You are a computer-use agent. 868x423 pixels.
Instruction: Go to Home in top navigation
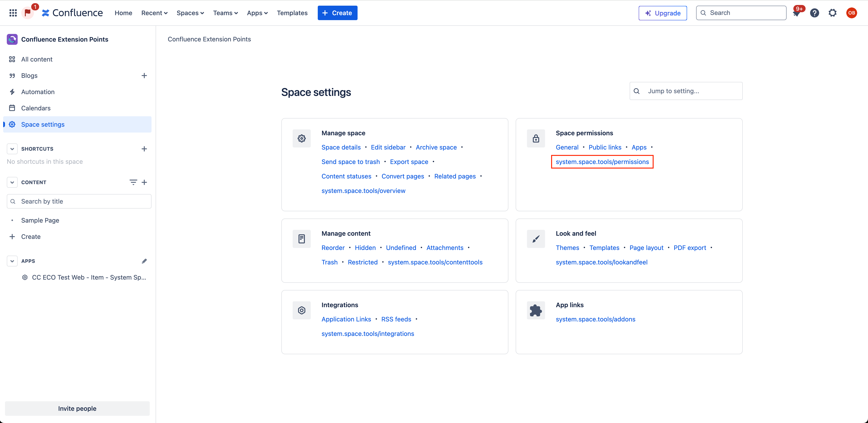click(123, 13)
